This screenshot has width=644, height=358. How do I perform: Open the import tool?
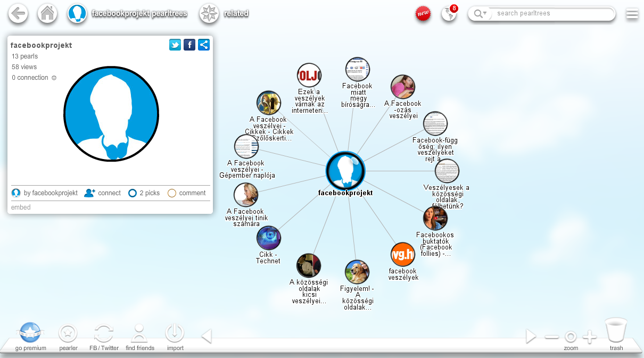click(175, 334)
